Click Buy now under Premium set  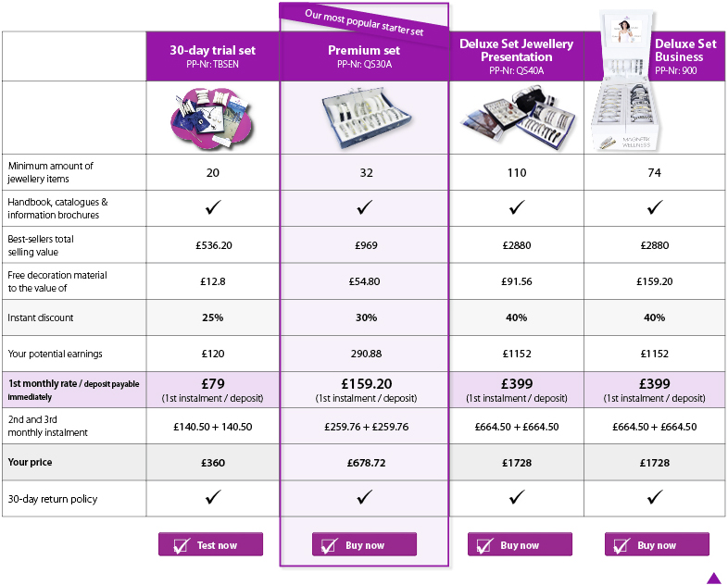click(x=365, y=544)
